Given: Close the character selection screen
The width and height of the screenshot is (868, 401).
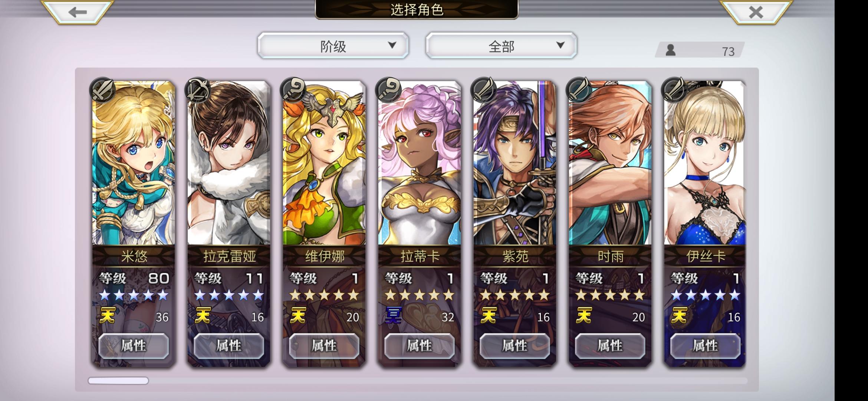Looking at the screenshot, I should pyautogui.click(x=756, y=12).
